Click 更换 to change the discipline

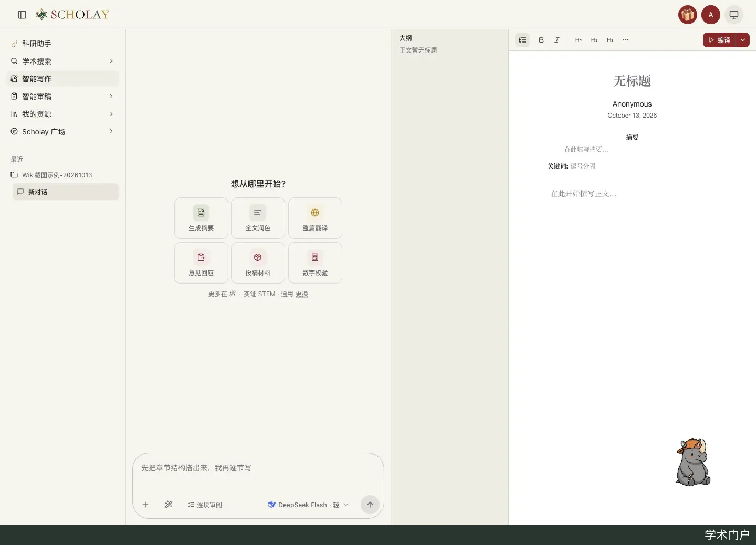301,294
